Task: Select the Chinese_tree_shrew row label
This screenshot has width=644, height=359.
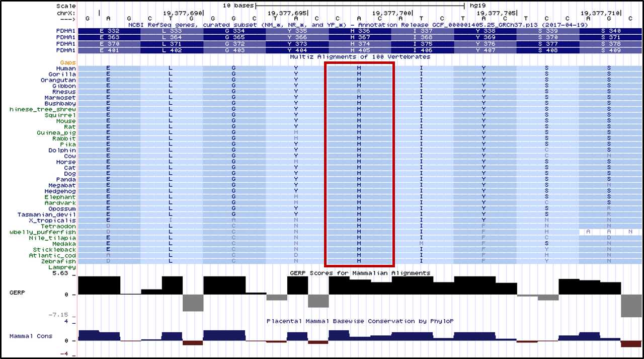Action: 43,109
